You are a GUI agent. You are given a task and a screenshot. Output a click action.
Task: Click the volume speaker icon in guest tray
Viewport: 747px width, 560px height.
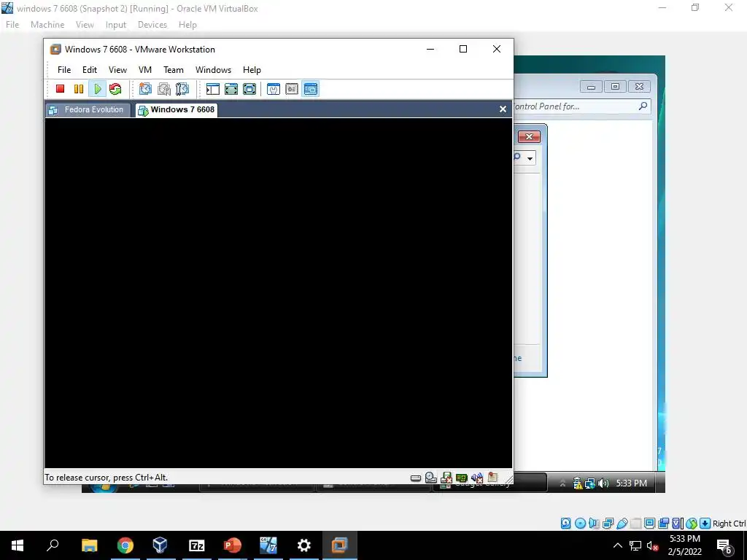[x=603, y=484]
